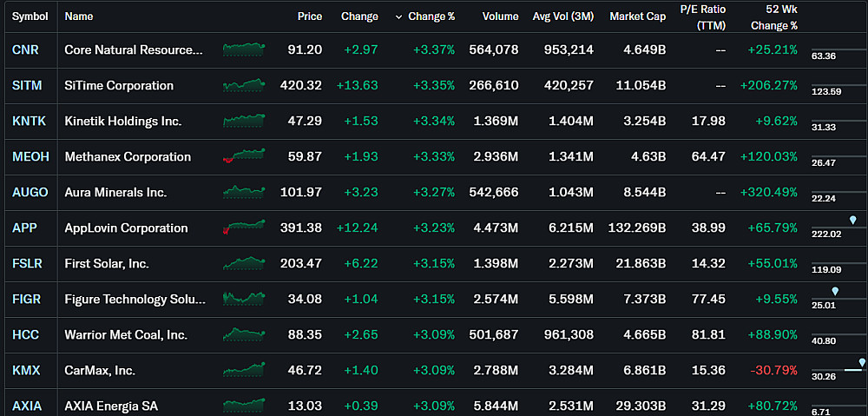Click the Avg Vol (3M) column header
Viewport: 868px width, 416px height.
562,17
